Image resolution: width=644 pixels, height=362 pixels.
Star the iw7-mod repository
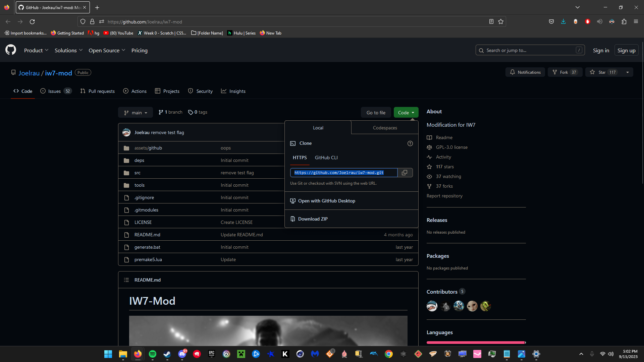click(602, 72)
